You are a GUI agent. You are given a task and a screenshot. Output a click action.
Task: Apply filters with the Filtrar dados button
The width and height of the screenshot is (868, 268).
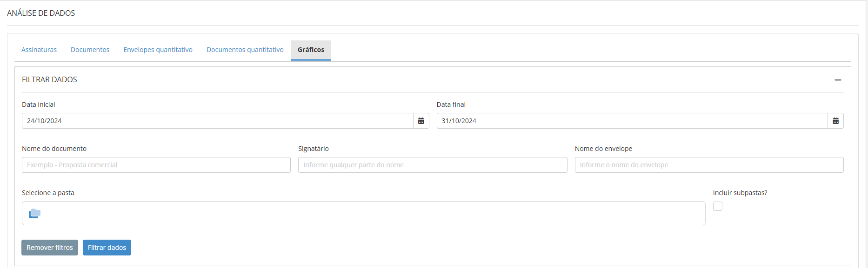tap(107, 248)
